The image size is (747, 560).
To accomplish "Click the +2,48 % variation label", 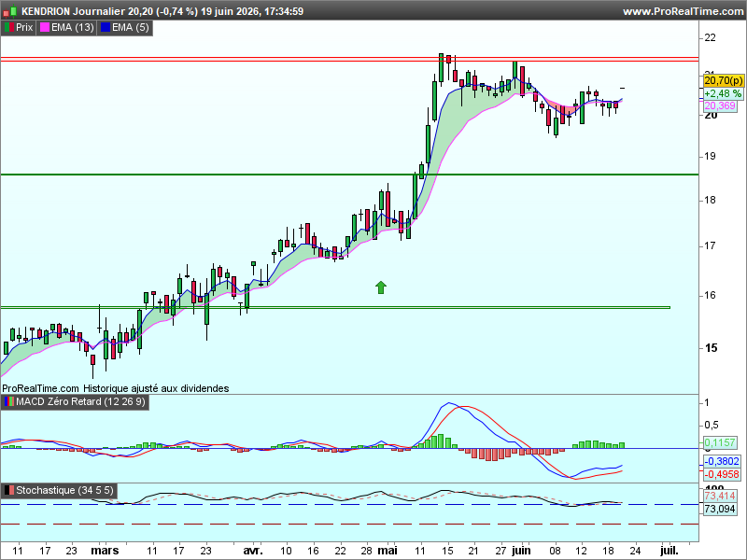I will [723, 94].
